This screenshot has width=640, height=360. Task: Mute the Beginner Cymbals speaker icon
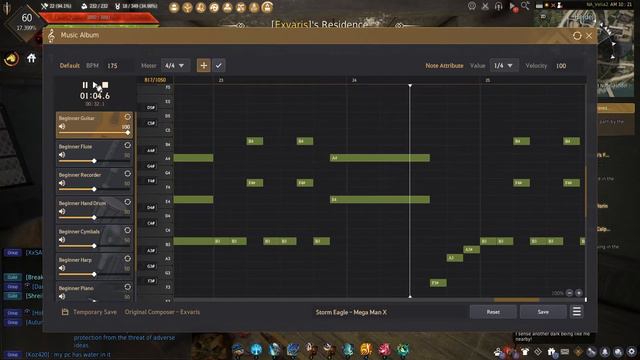click(62, 240)
